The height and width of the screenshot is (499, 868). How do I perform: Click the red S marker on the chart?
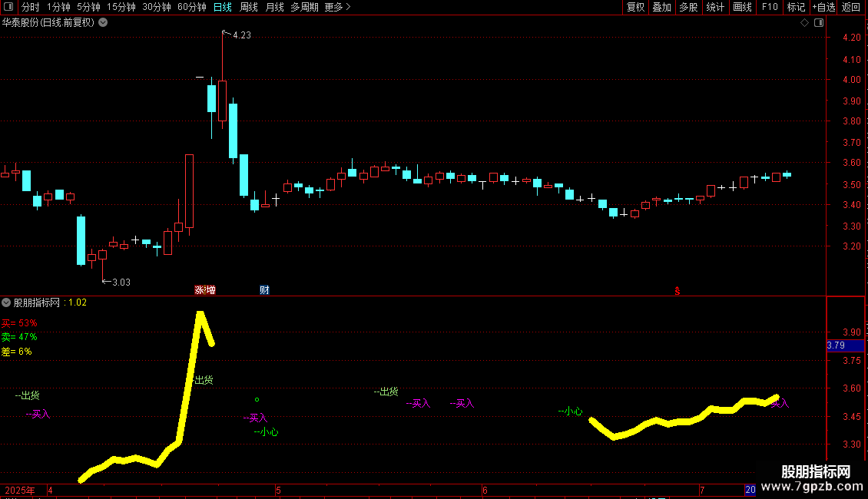(x=677, y=290)
